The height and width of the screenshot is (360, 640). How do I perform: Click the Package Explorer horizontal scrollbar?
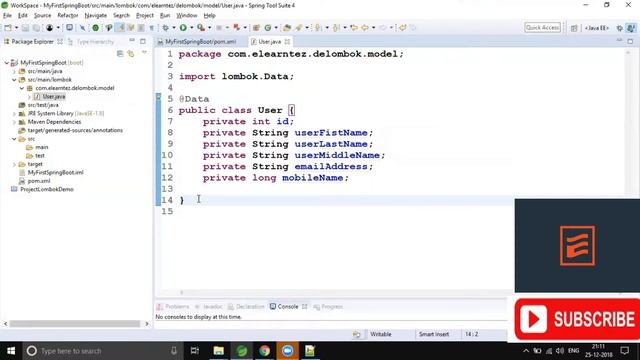(x=74, y=324)
